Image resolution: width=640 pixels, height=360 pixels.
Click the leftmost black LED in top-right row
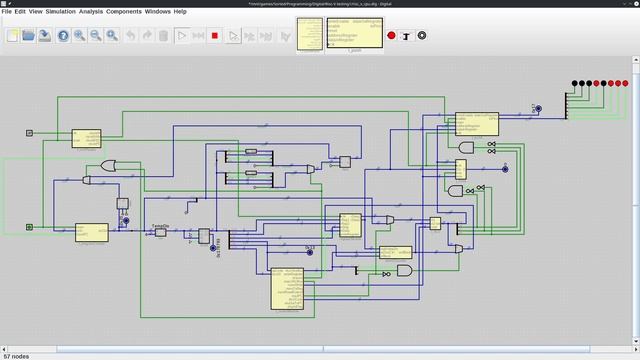coord(574,83)
